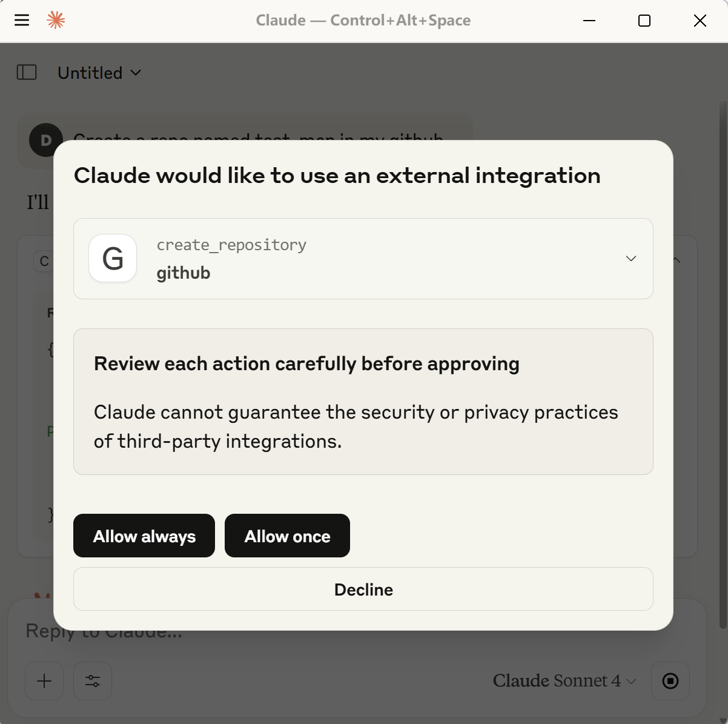Viewport: 728px width, 724px height.
Task: Click the user avatar D icon
Action: click(x=45, y=140)
